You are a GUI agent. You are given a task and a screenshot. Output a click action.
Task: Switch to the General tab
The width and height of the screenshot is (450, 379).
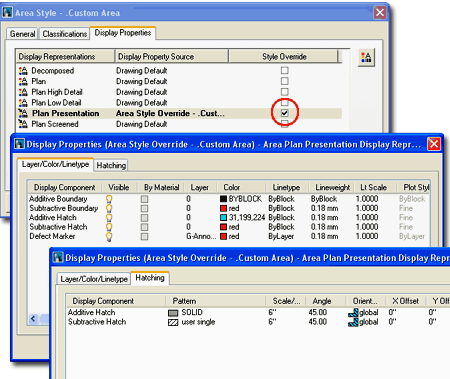pyautogui.click(x=22, y=34)
